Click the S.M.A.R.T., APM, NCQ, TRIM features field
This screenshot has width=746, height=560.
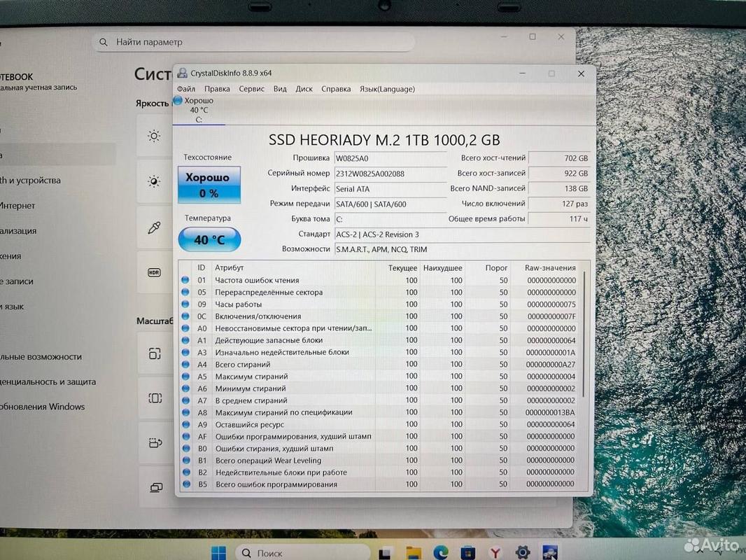(462, 249)
